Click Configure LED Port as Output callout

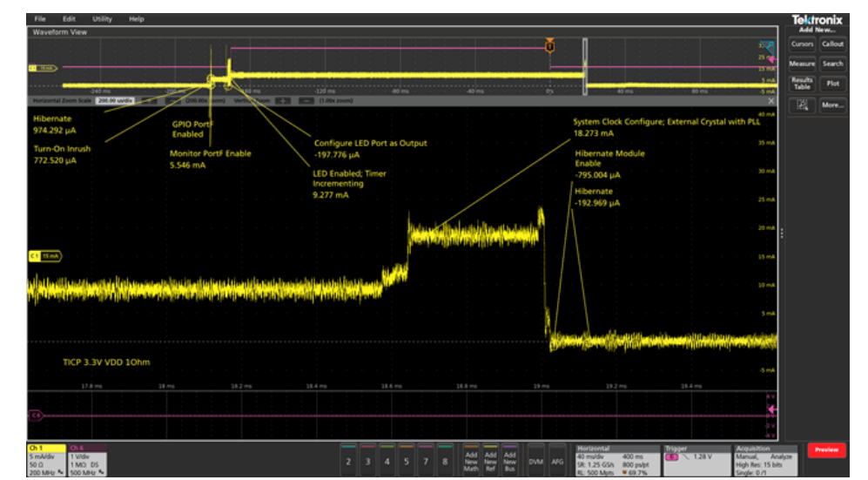coord(370,149)
